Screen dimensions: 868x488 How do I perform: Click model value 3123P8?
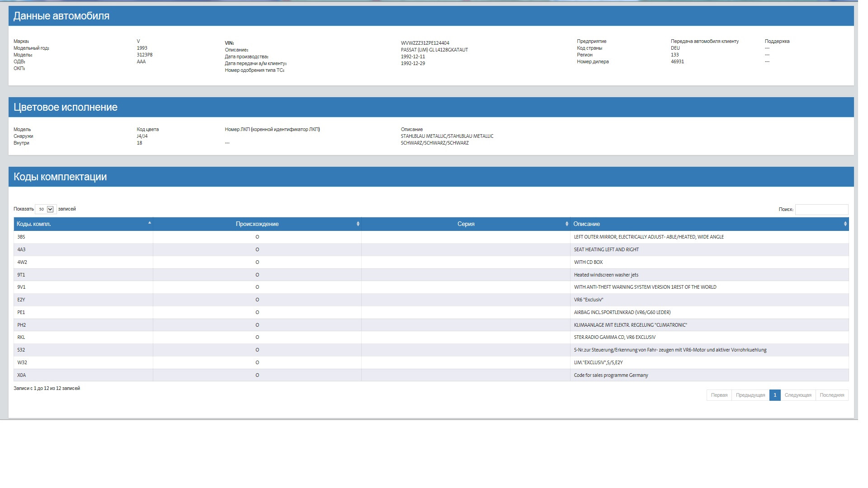[x=145, y=55]
